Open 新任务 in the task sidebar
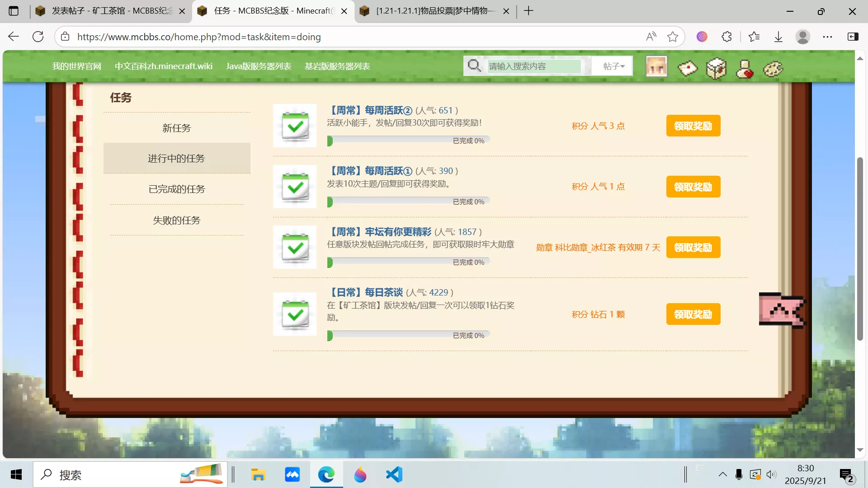This screenshot has height=488, width=868. coord(177,128)
